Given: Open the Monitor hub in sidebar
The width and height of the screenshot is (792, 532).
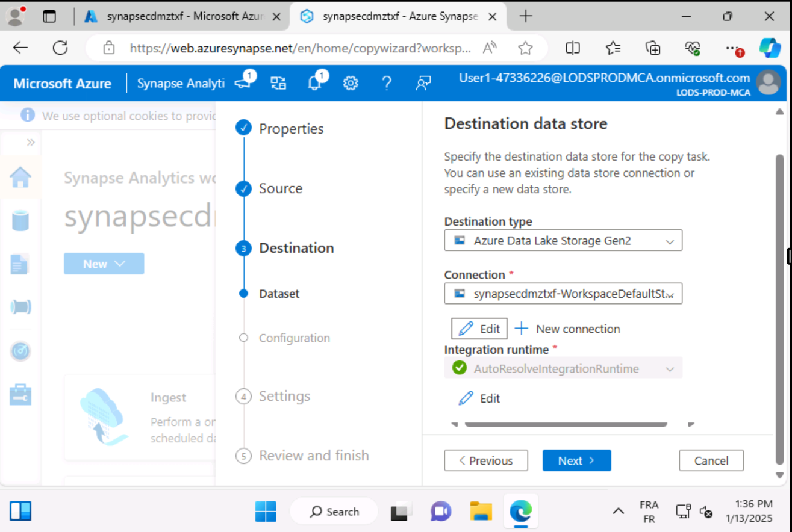Looking at the screenshot, I should click(20, 351).
